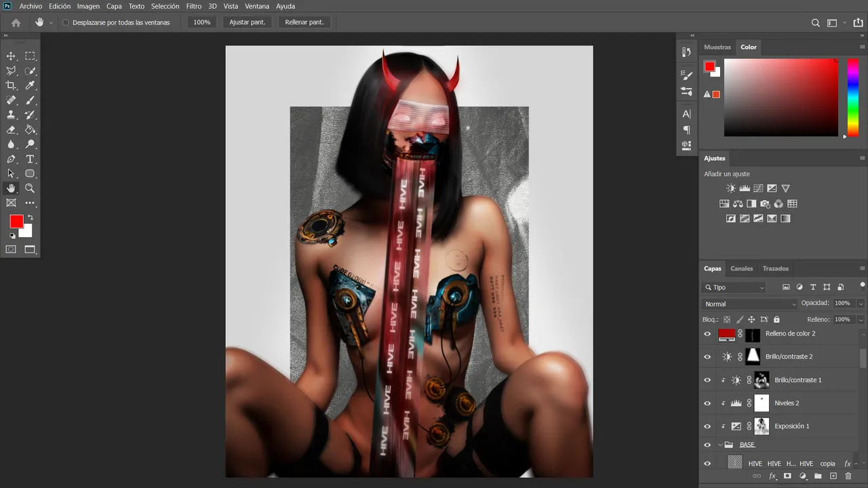Open the Character panel icon

tap(686, 114)
